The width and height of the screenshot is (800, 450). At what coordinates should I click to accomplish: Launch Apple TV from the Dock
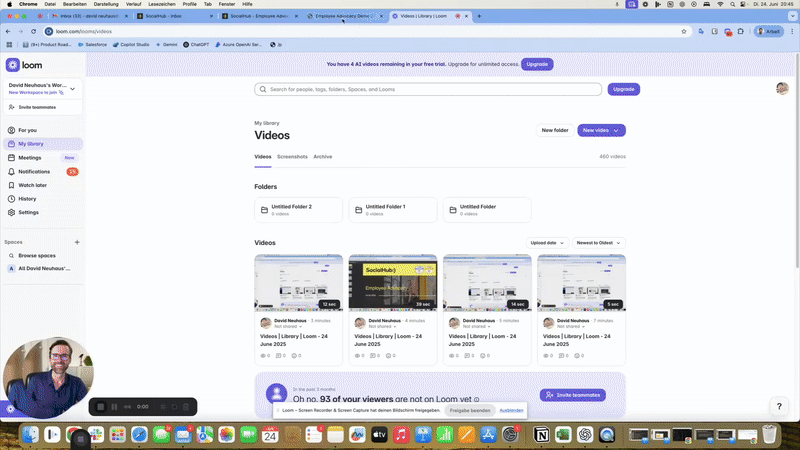(x=379, y=435)
